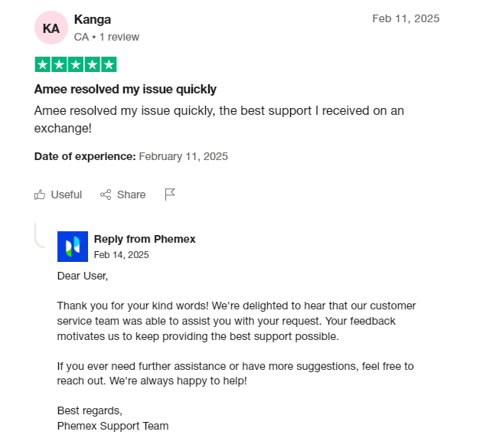
Task: Click the Share network icon
Action: (x=106, y=195)
